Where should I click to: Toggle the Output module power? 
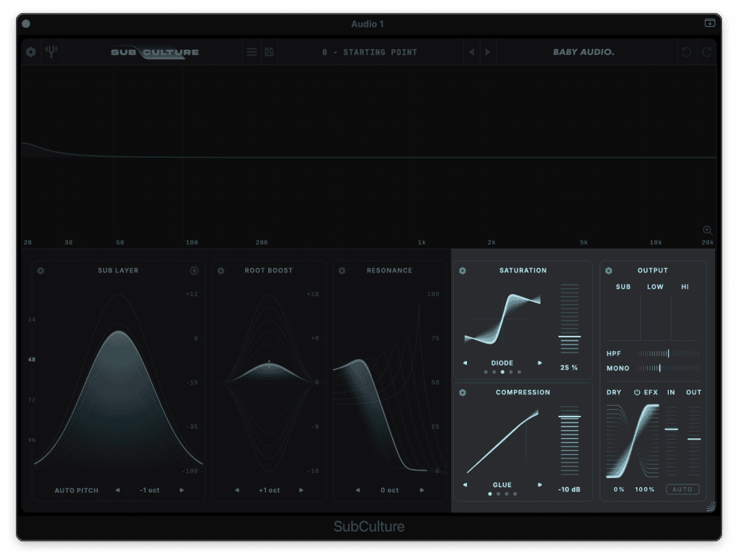[x=608, y=270]
